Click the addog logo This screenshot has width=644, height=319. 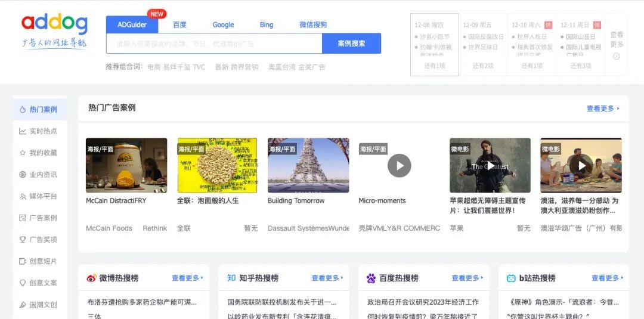[x=54, y=32]
